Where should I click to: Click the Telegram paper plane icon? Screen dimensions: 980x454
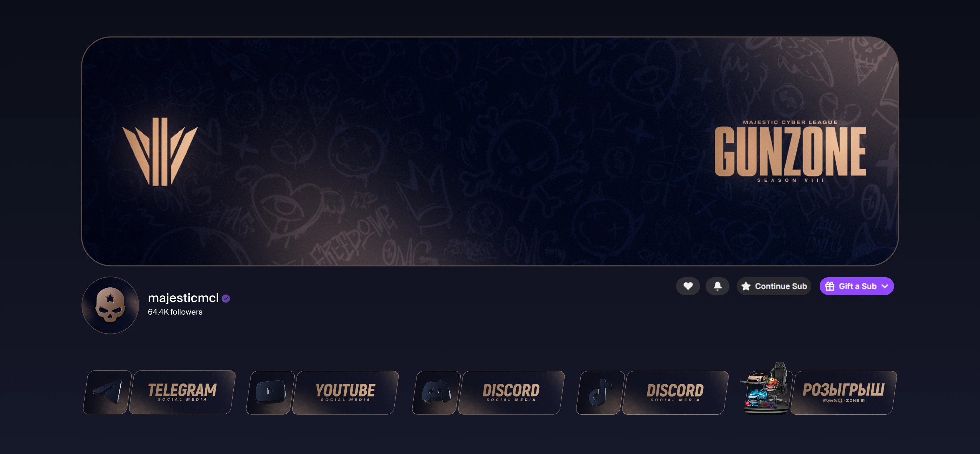point(108,392)
